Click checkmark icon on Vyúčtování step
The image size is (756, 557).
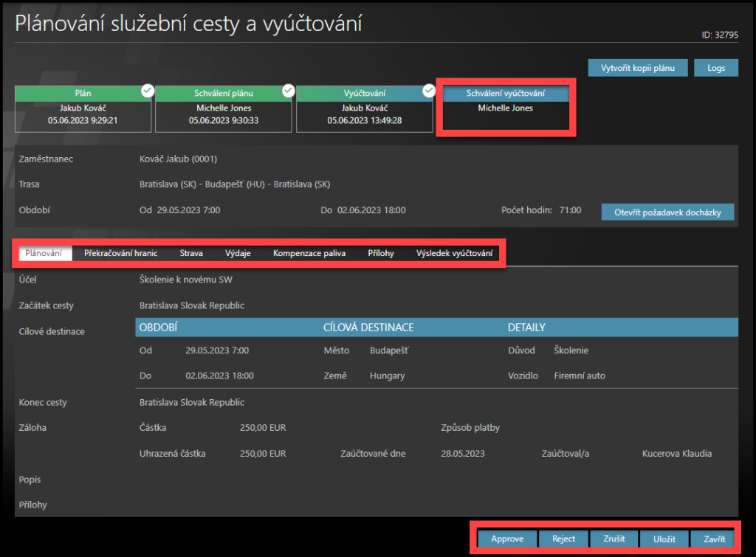coord(429,90)
